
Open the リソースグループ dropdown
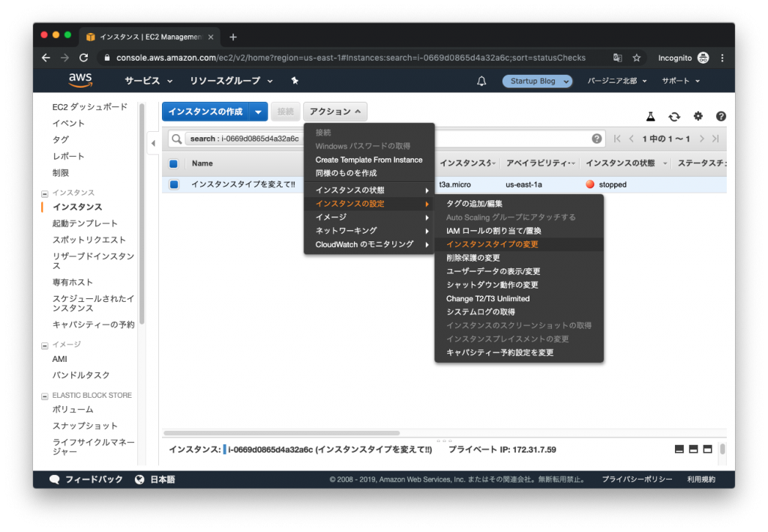[x=231, y=81]
